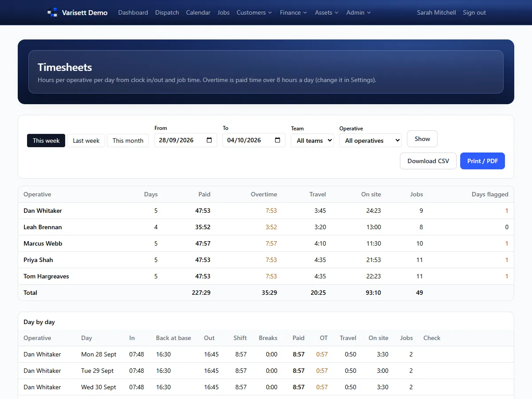This screenshot has height=399, width=532.
Task: Click Tue 29 Sept day cell
Action: tap(98, 371)
